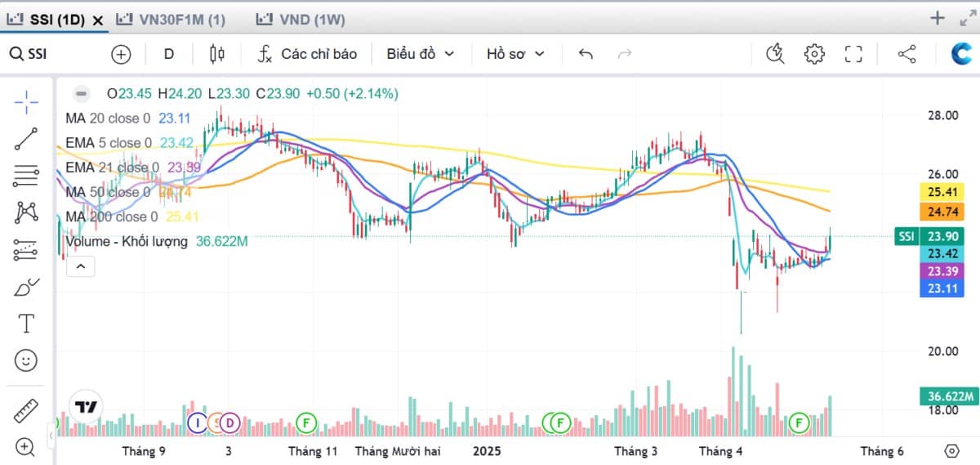Redo the chart action
The height and width of the screenshot is (465, 980).
click(x=625, y=54)
